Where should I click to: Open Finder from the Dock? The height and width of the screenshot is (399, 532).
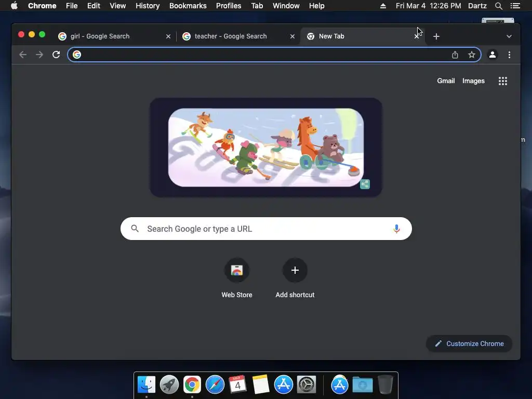point(147,385)
